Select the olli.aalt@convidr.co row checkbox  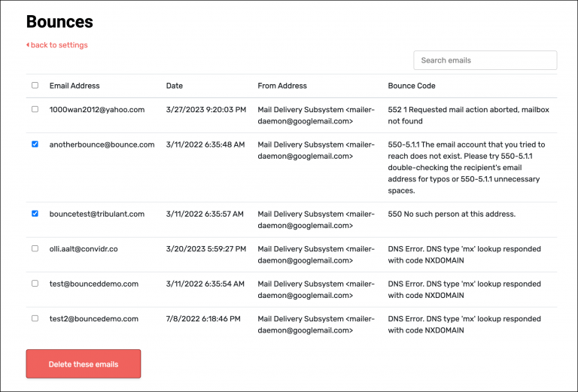[35, 248]
